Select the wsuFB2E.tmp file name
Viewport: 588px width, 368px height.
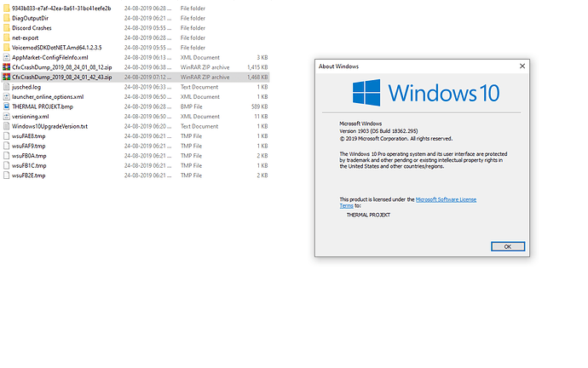click(29, 175)
